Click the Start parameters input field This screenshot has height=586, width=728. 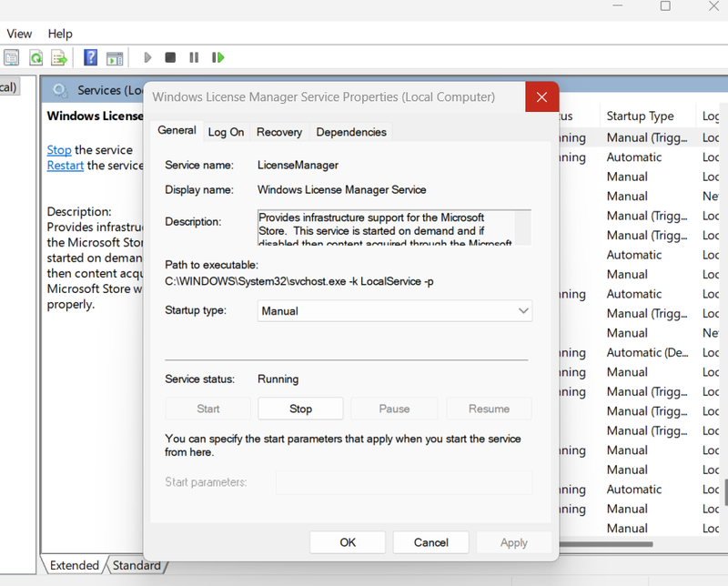(404, 482)
